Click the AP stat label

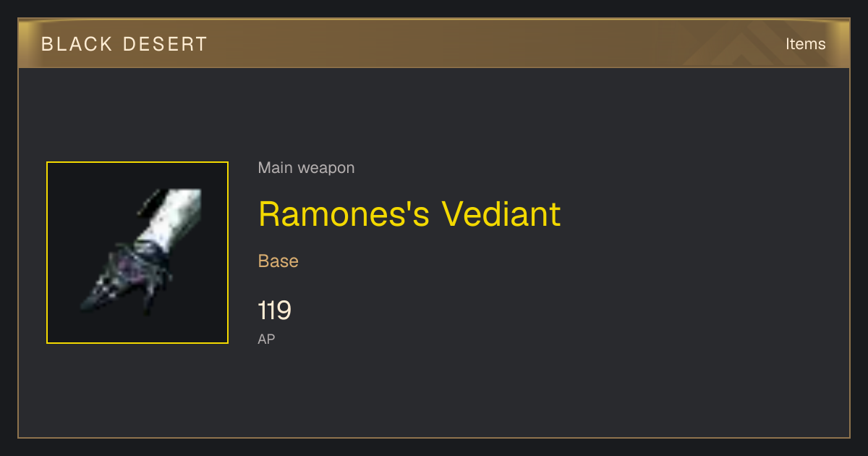tap(266, 339)
